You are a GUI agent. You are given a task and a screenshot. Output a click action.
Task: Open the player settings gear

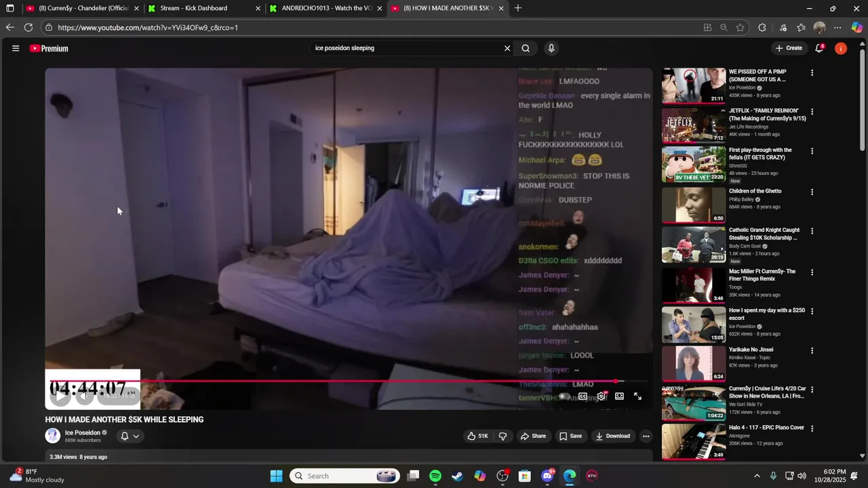(x=601, y=396)
